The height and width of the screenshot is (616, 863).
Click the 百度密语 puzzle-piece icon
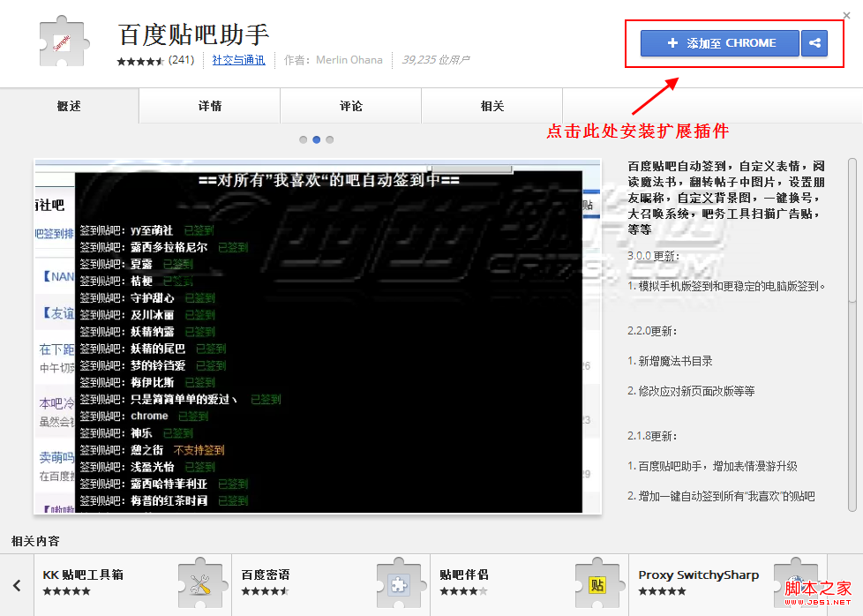click(401, 583)
